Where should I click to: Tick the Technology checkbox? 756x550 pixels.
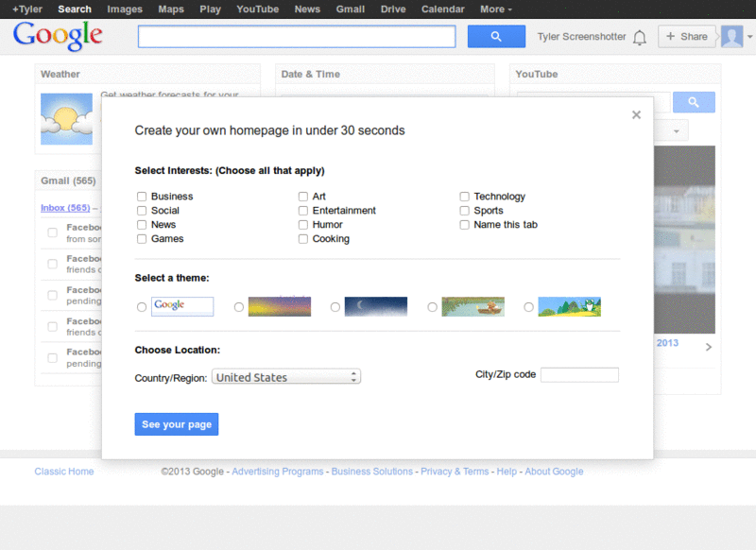pos(464,197)
